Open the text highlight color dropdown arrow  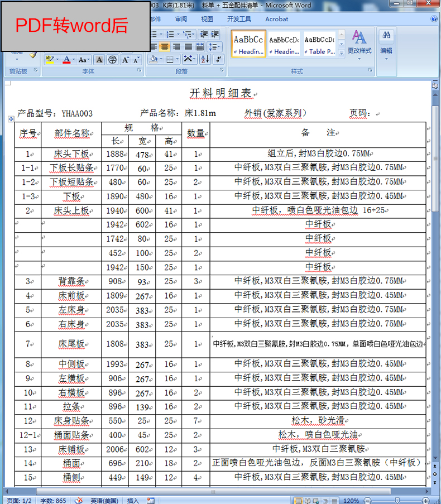[x=57, y=60]
